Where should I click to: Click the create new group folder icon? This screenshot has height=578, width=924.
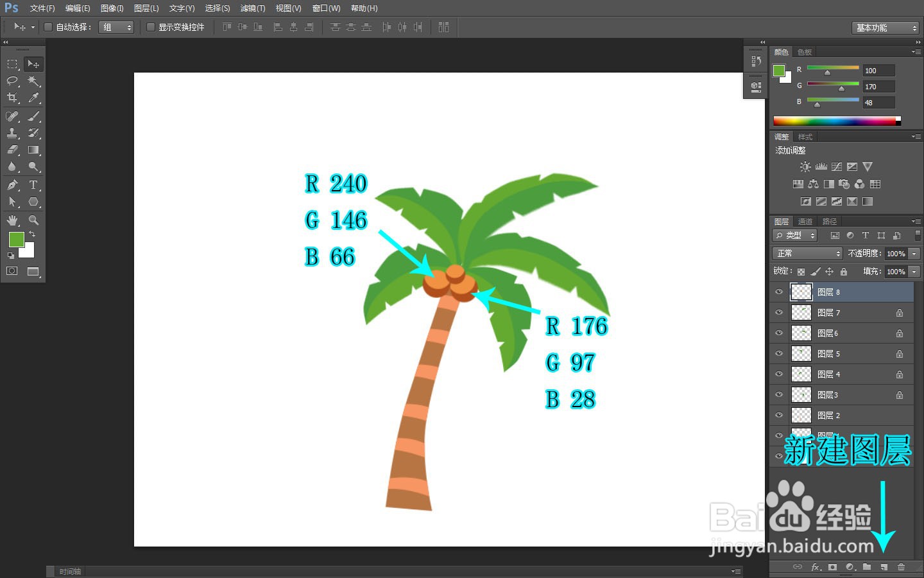(867, 567)
